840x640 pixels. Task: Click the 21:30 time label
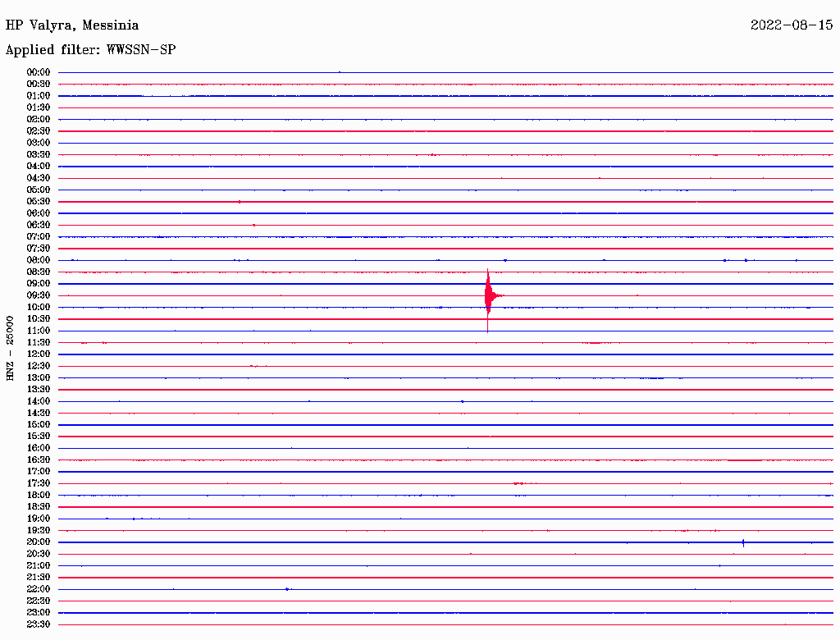point(38,578)
